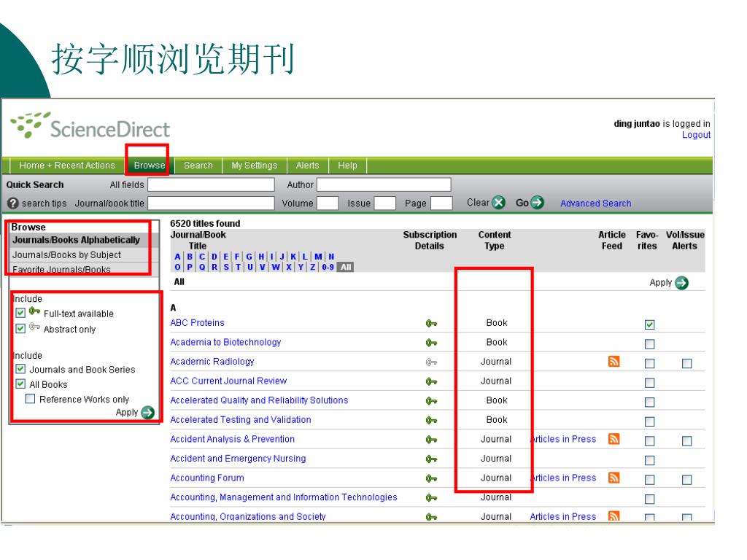Open ACC Current Journal Review link
Viewport: 747px width, 560px height.
pyautogui.click(x=228, y=381)
